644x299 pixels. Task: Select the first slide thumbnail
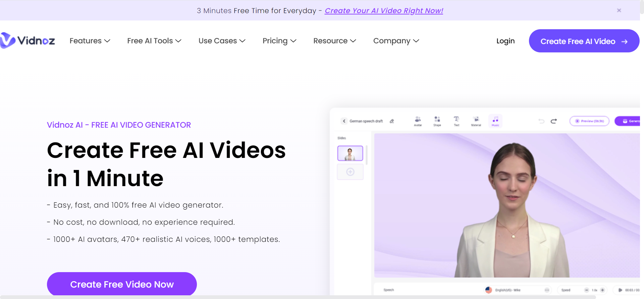click(350, 153)
